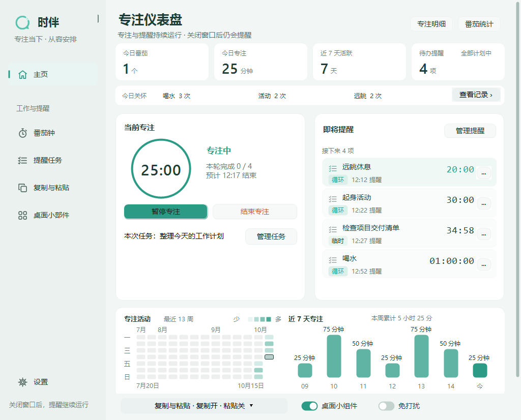Open 设置 from the sidebar
This screenshot has width=521, height=420.
tap(53, 382)
